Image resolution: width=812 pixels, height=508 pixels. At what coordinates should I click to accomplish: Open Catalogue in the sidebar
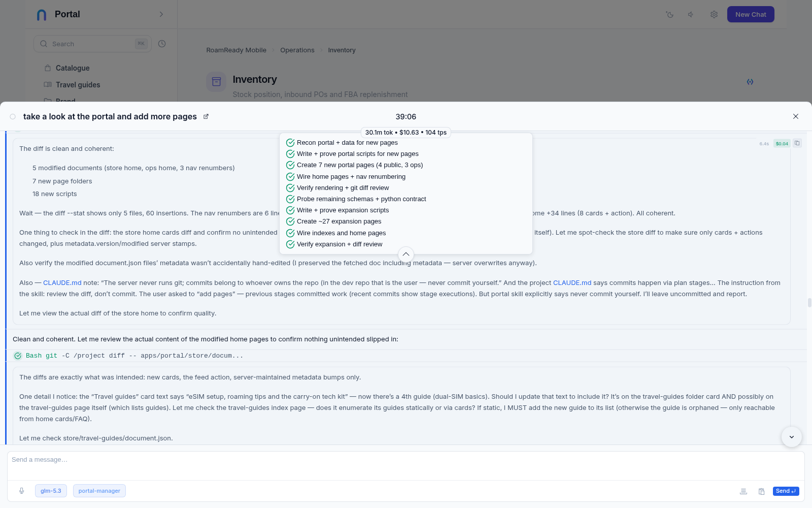[x=73, y=68]
